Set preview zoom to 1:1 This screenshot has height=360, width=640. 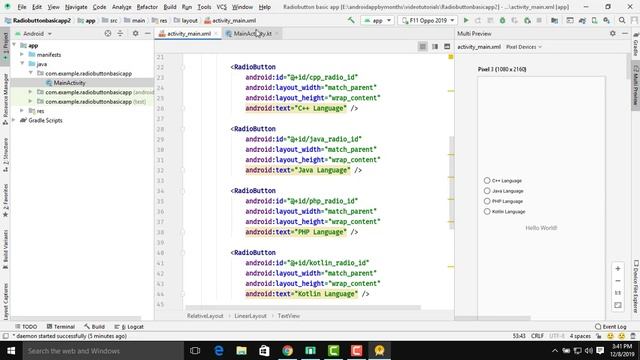[x=618, y=293]
